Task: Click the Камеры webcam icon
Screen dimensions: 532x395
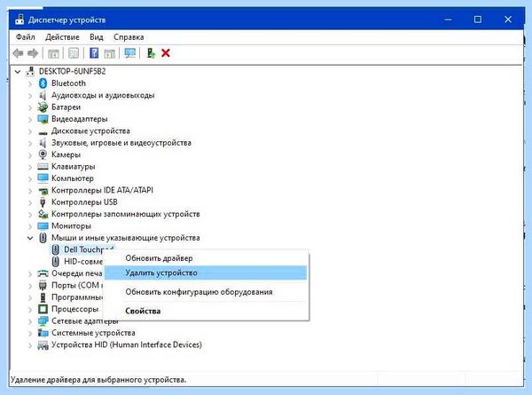Action: click(x=43, y=154)
